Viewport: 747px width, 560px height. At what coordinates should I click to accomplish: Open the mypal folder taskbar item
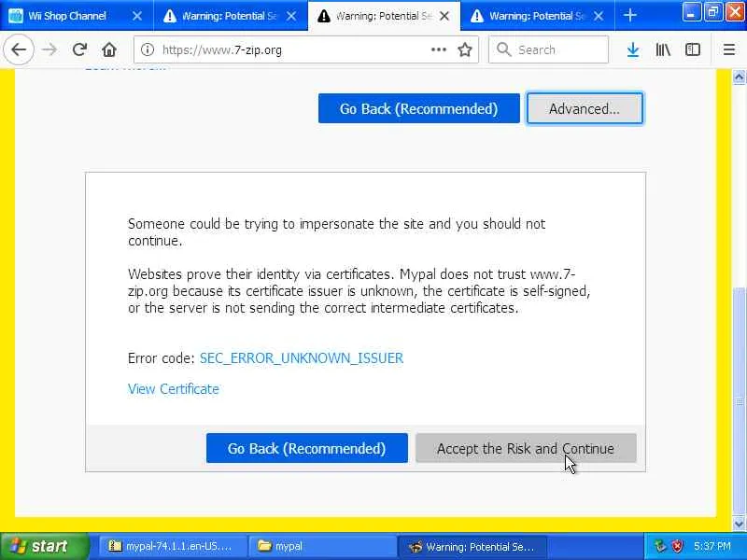322,546
